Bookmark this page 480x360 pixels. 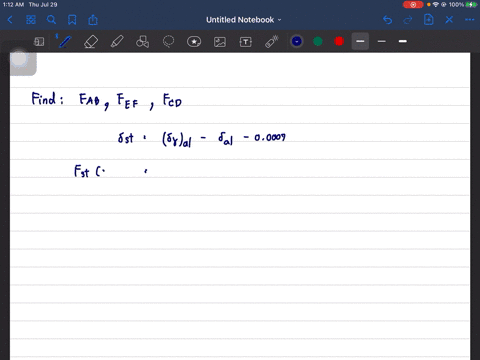click(x=72, y=20)
